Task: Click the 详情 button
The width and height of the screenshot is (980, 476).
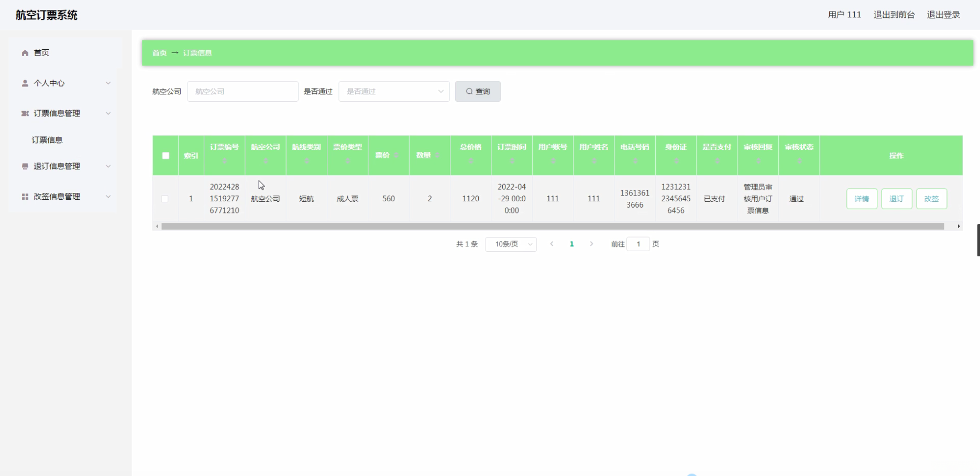Action: point(862,199)
